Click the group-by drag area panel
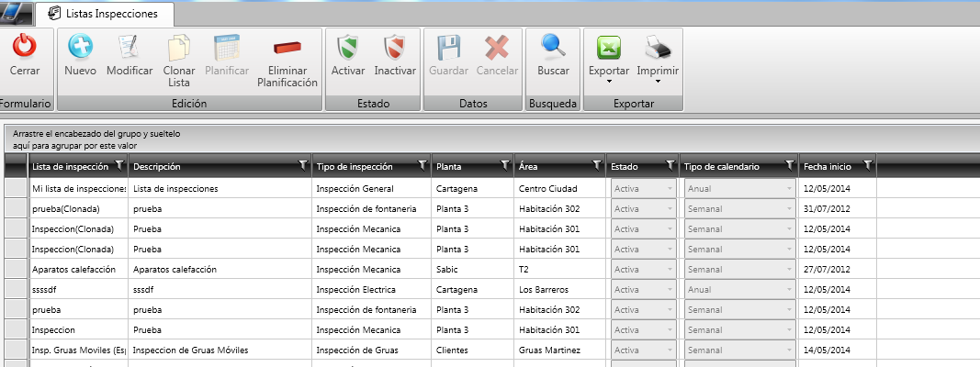 pyautogui.click(x=490, y=139)
